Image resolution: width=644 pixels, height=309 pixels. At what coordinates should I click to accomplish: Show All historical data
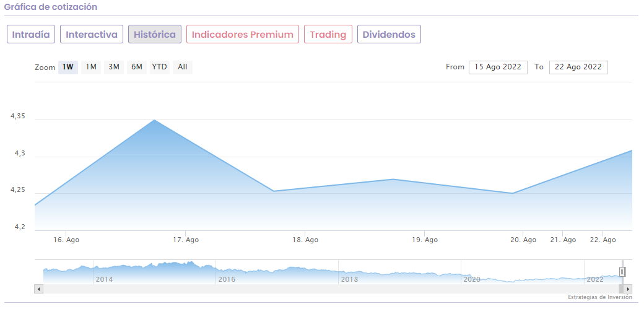coord(182,67)
